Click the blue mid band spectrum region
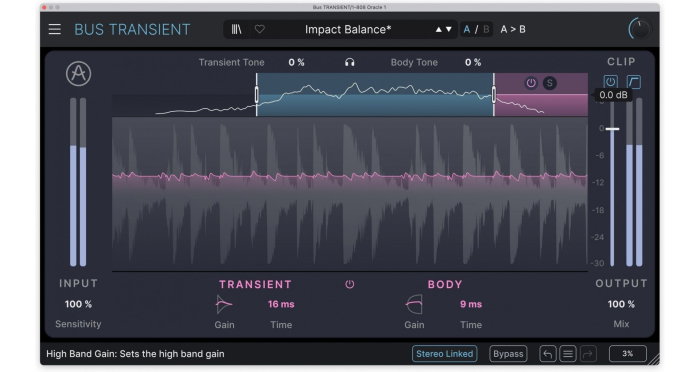This screenshot has width=700, height=372. tap(375, 95)
